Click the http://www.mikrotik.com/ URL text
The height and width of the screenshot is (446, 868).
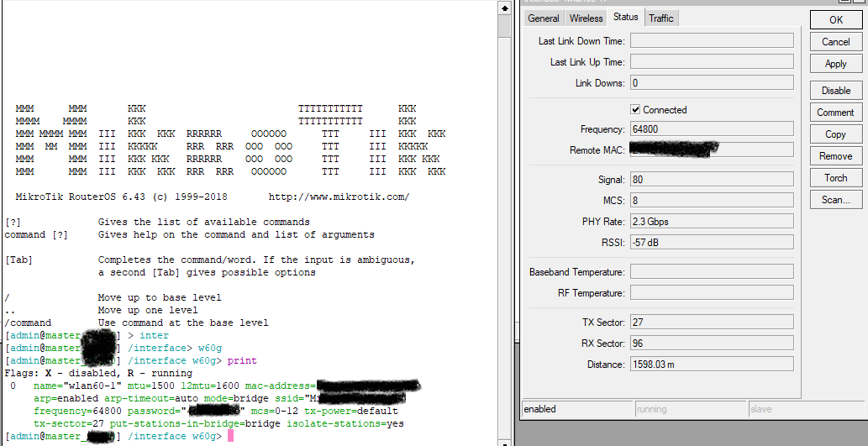(339, 197)
